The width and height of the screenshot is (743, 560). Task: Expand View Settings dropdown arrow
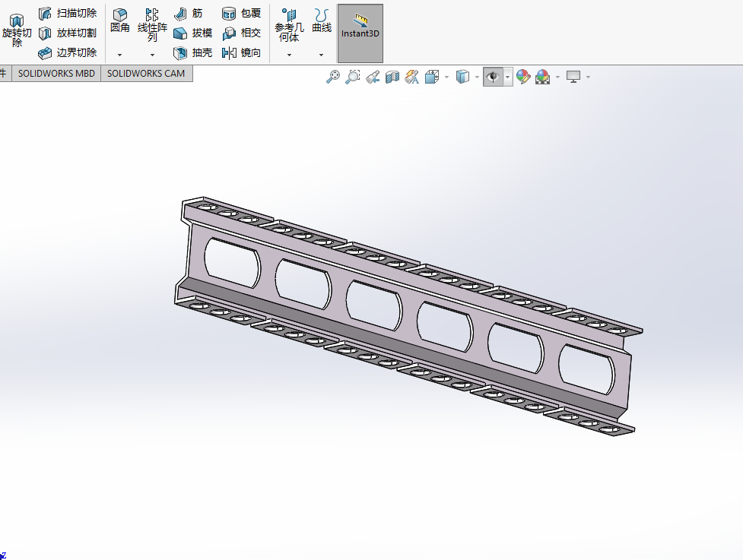(x=588, y=77)
